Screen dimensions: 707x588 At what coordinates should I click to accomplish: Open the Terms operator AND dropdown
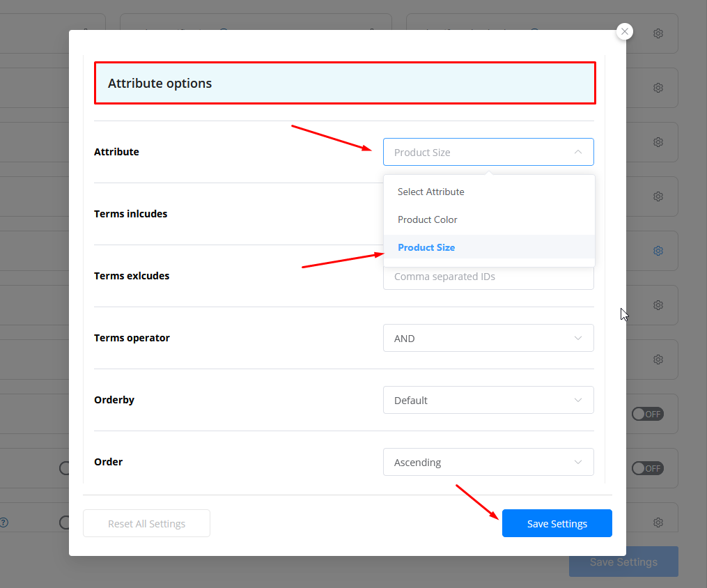click(x=488, y=338)
